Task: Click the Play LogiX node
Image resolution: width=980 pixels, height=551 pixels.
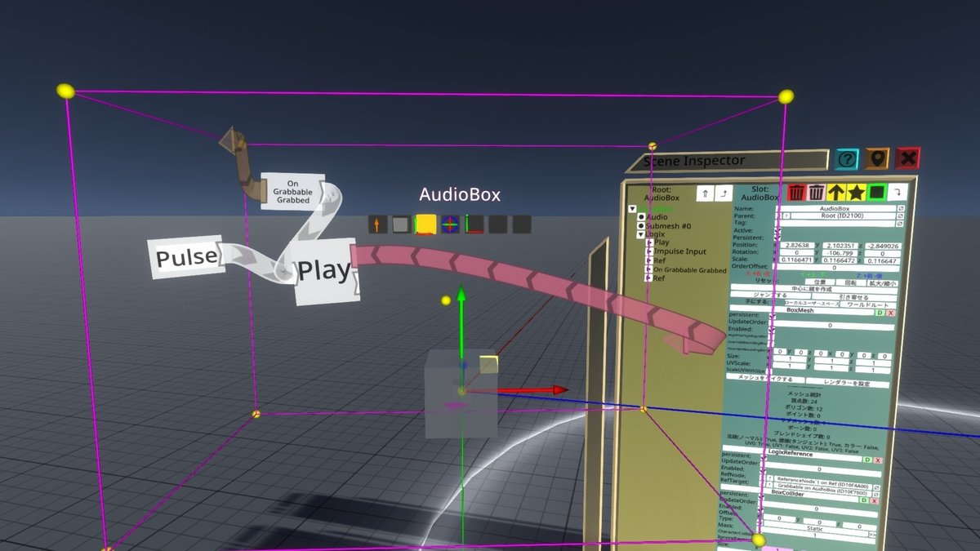Action: point(325,271)
